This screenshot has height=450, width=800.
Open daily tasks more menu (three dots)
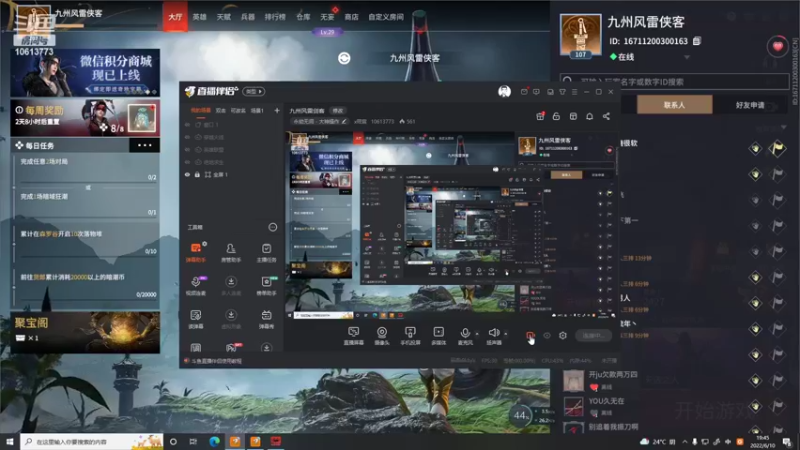point(144,145)
